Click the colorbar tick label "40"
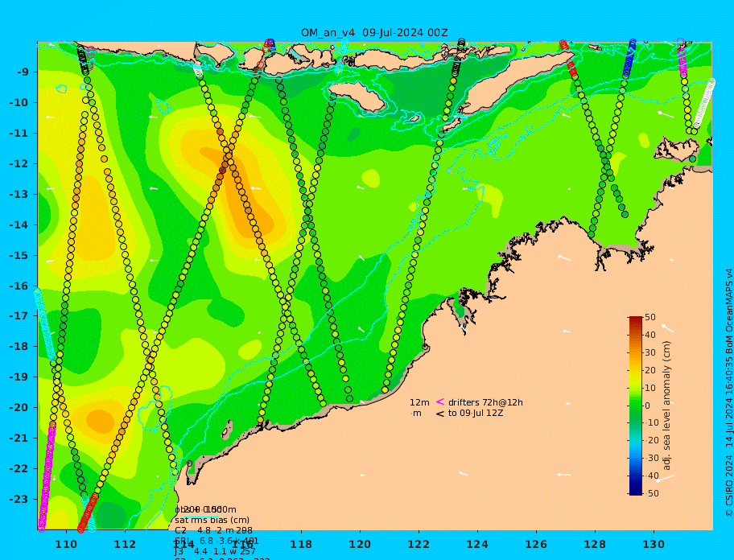The width and height of the screenshot is (734, 560). coord(650,335)
